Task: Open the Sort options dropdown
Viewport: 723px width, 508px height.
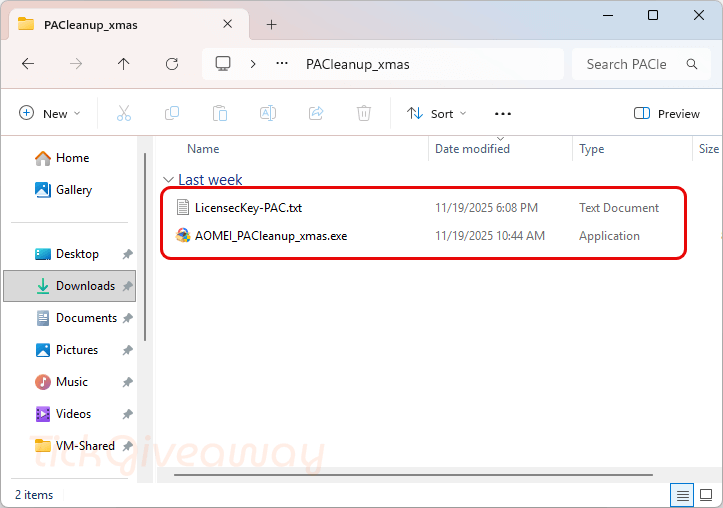Action: (x=436, y=113)
